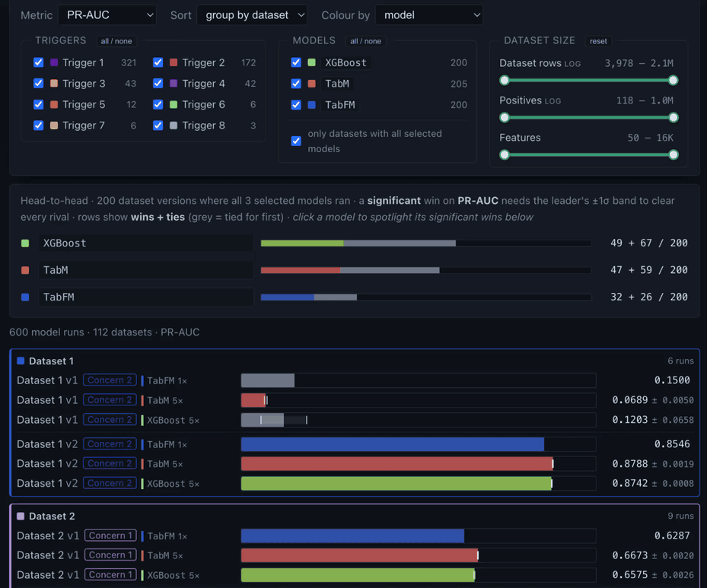
Task: Toggle the Trigger 5 checkbox
Action: coord(39,104)
